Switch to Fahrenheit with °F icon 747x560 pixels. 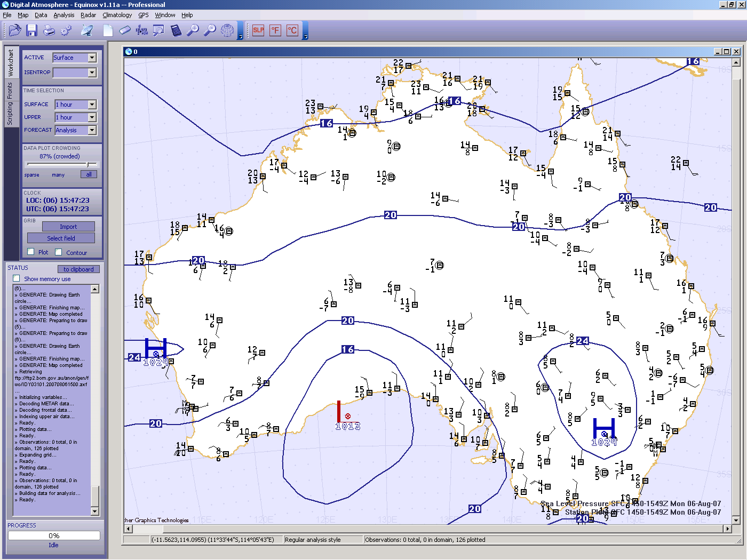[275, 30]
